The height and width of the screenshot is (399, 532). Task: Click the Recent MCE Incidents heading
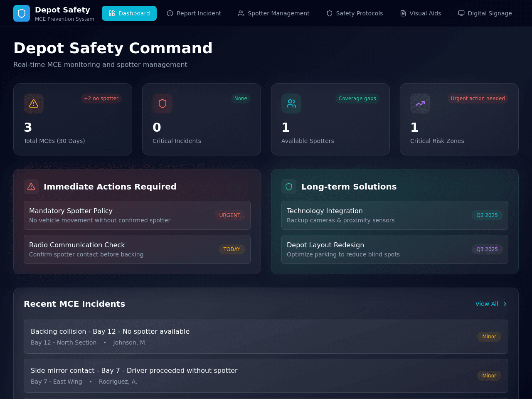(x=74, y=304)
